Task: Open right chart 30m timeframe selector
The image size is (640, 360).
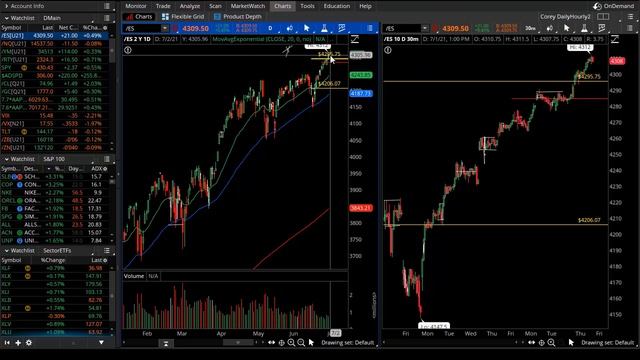Action: tap(530, 28)
